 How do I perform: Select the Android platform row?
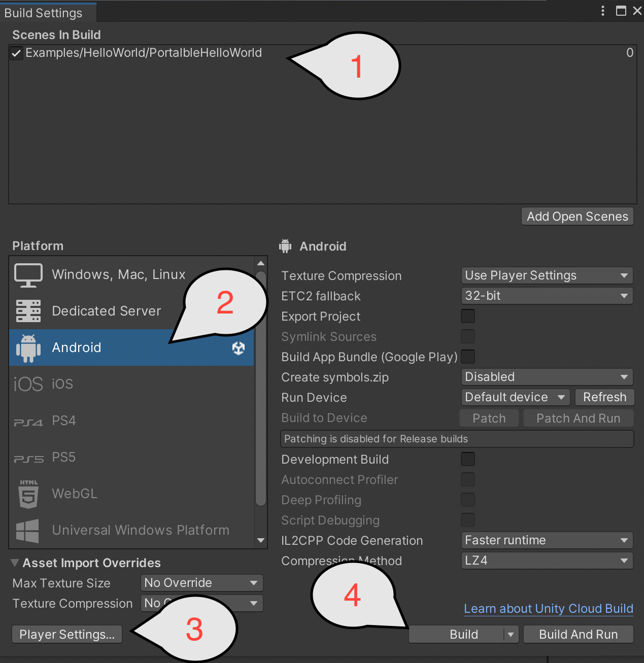pyautogui.click(x=131, y=348)
